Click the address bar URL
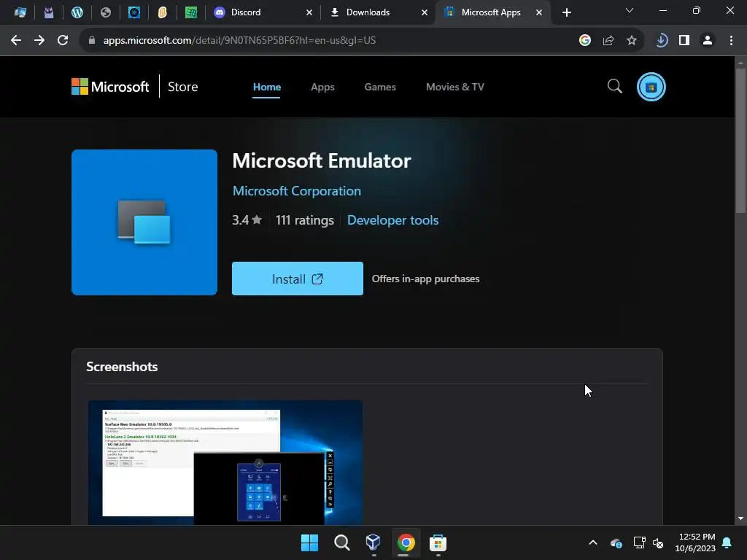 tap(239, 41)
